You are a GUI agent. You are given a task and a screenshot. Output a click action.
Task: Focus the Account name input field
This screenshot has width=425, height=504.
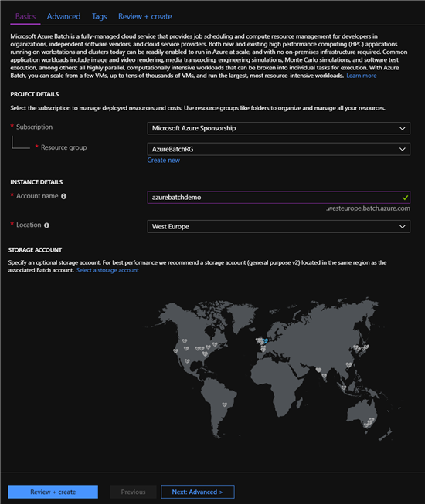tap(279, 198)
